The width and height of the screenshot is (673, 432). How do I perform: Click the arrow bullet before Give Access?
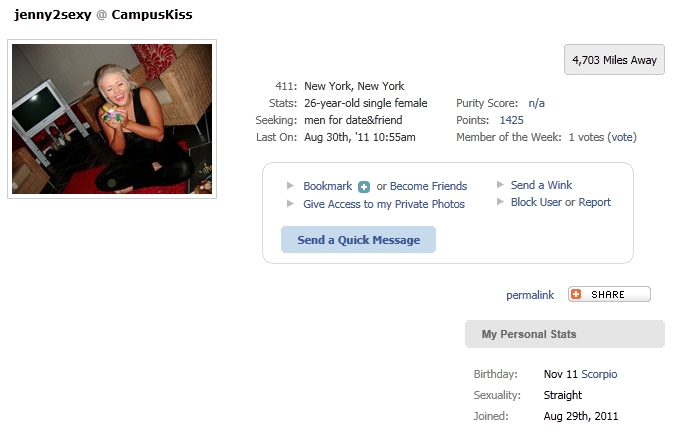pos(291,204)
